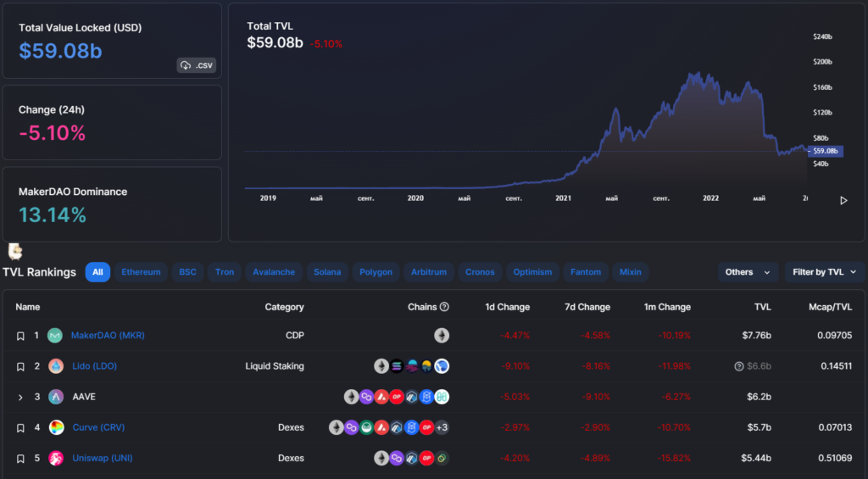Open the Filter by TVL dropdown
868x479 pixels.
[x=825, y=272]
